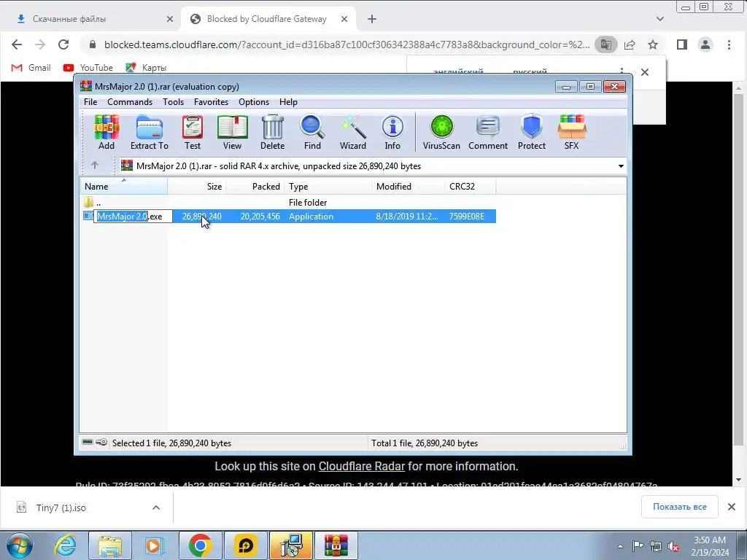Click the Chrome address bar URL
Viewport: 747px width, 560px height.
pyautogui.click(x=347, y=44)
